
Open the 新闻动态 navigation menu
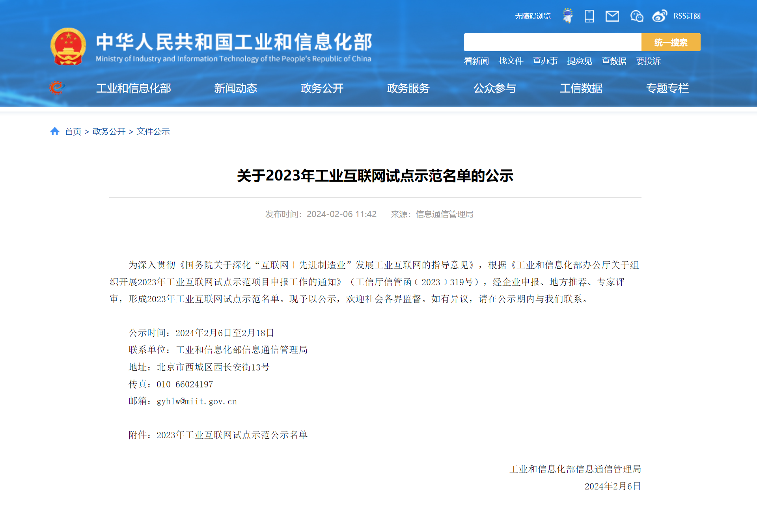point(235,88)
